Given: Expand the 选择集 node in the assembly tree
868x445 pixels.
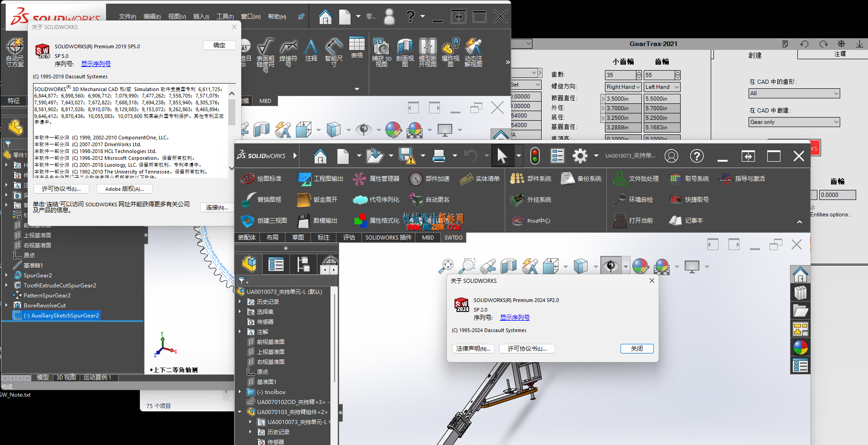Looking at the screenshot, I should [x=240, y=312].
